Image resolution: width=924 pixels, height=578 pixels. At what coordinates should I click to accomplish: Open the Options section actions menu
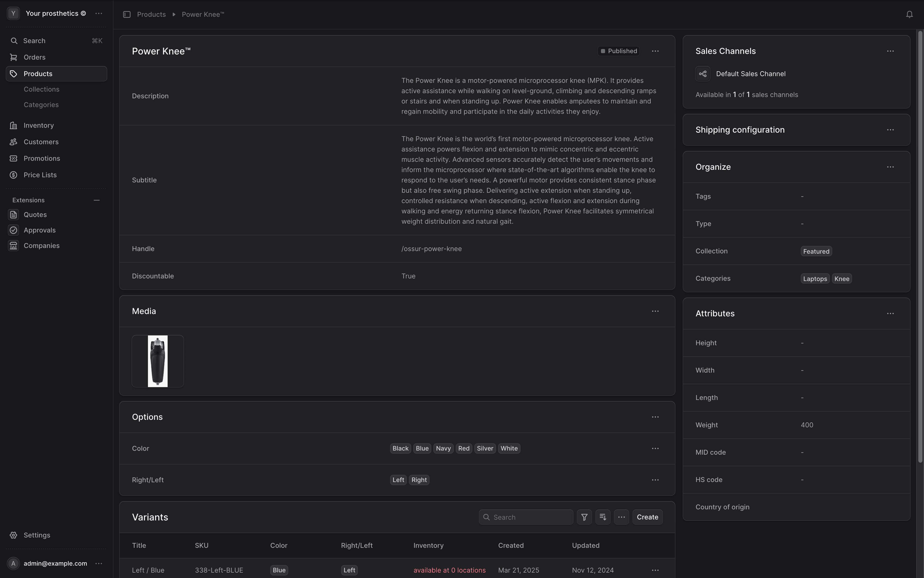(x=655, y=417)
